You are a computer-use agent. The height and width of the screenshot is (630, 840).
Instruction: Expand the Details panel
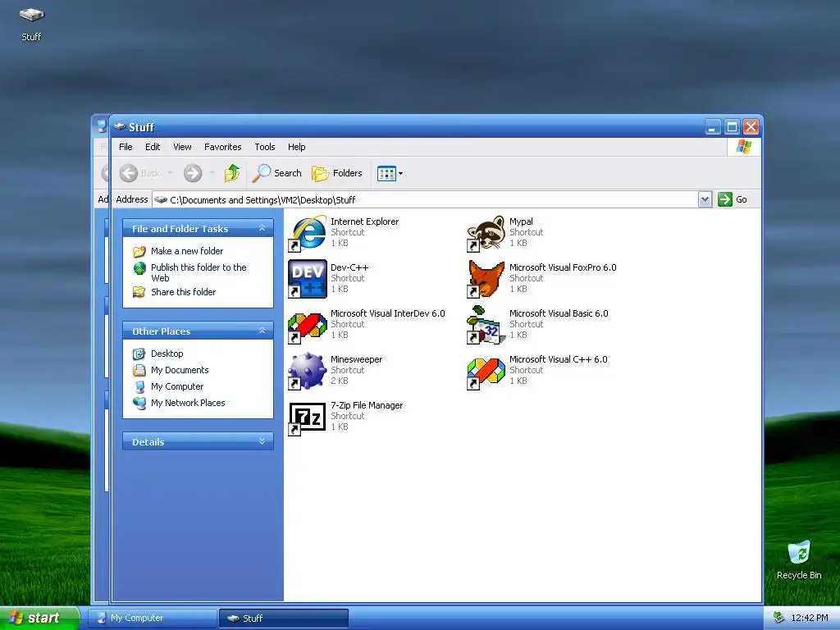(262, 441)
